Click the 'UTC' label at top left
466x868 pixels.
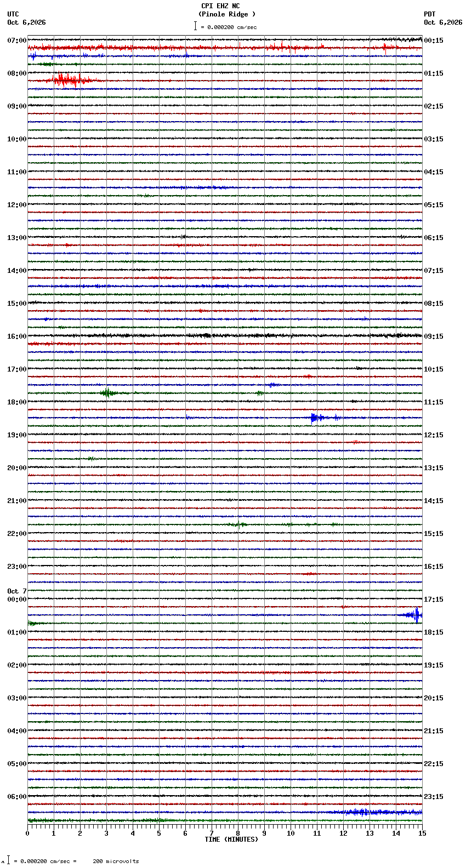tap(13, 14)
